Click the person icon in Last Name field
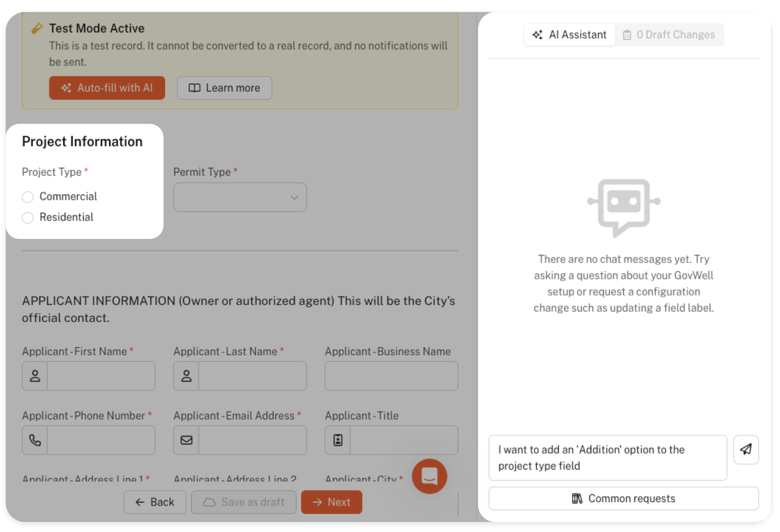The height and width of the screenshot is (532, 780). point(186,376)
